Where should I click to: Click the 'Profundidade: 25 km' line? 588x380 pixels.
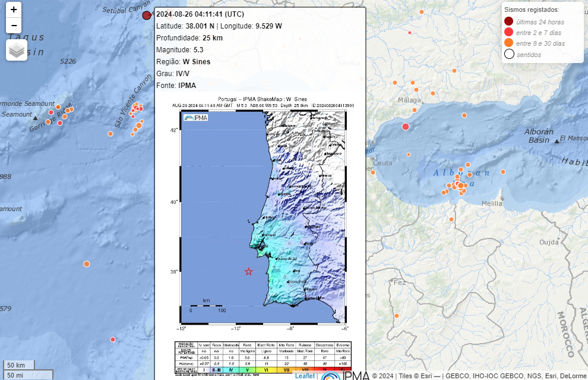point(189,38)
